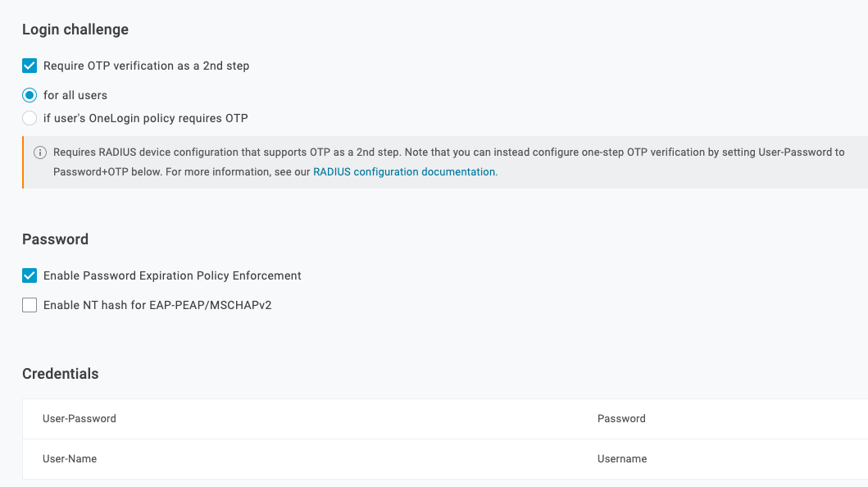Click the info icon in the notice banner
The image size is (868, 487).
click(x=41, y=152)
